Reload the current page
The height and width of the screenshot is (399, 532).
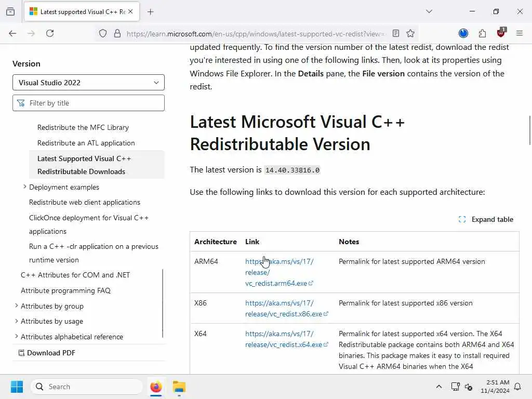(x=50, y=33)
